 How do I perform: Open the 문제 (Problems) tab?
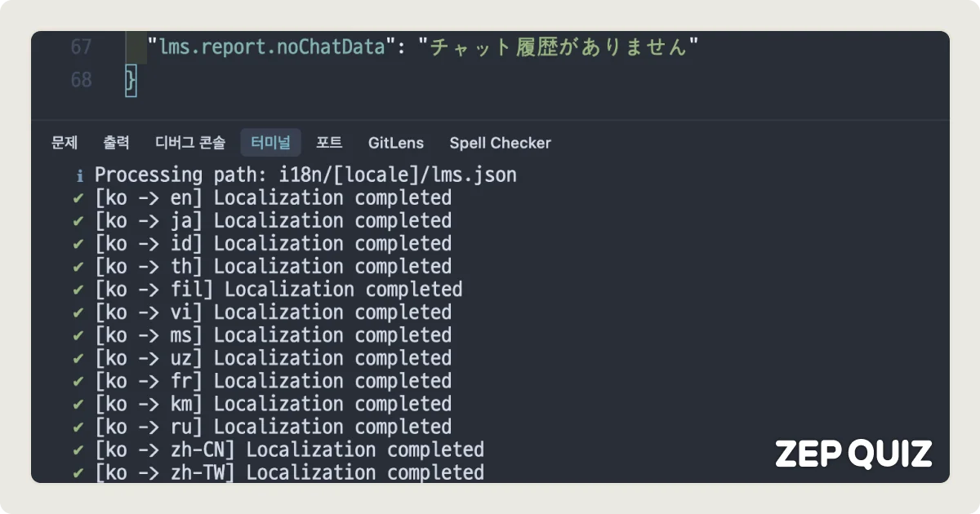coord(65,143)
